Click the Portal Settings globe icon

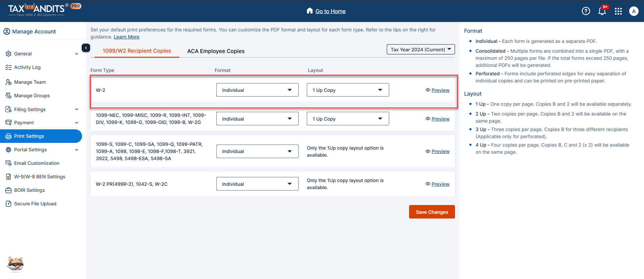[x=8, y=150]
